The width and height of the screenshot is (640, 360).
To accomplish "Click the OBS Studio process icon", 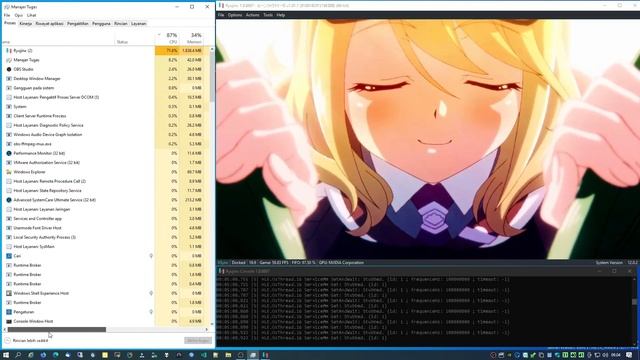I will tap(9, 69).
